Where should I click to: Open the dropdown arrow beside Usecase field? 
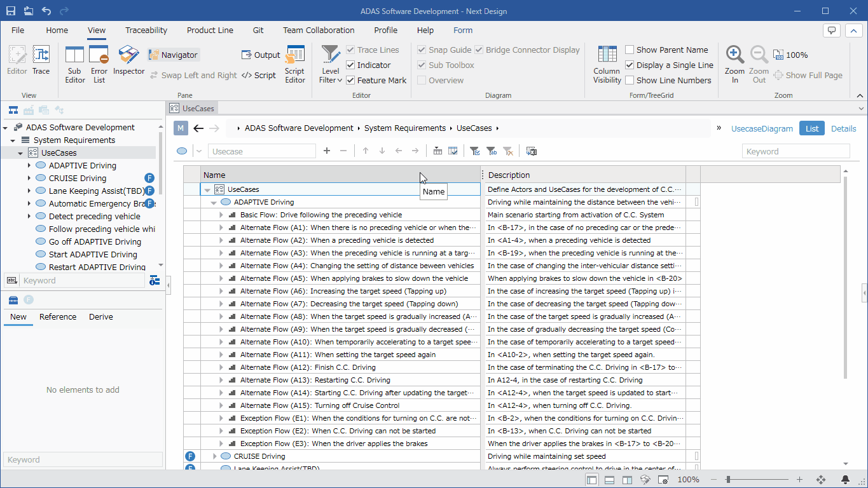(199, 151)
